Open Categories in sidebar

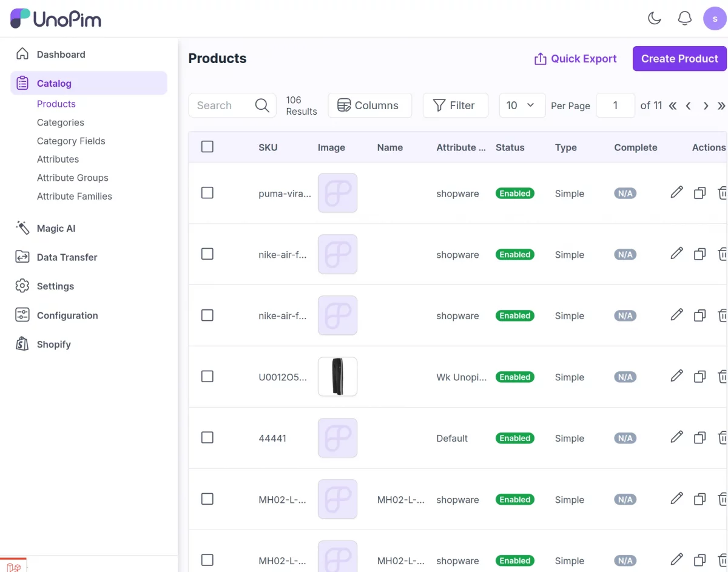[x=61, y=123]
